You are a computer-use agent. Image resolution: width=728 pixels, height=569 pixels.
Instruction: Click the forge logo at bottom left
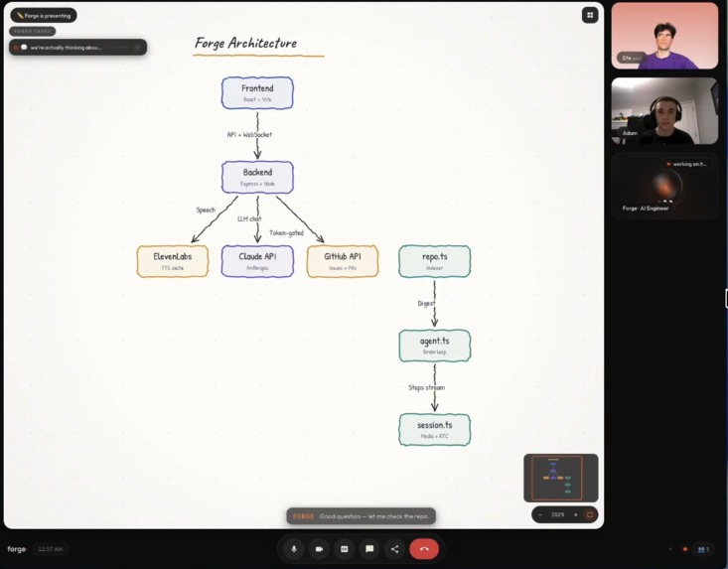click(x=17, y=549)
